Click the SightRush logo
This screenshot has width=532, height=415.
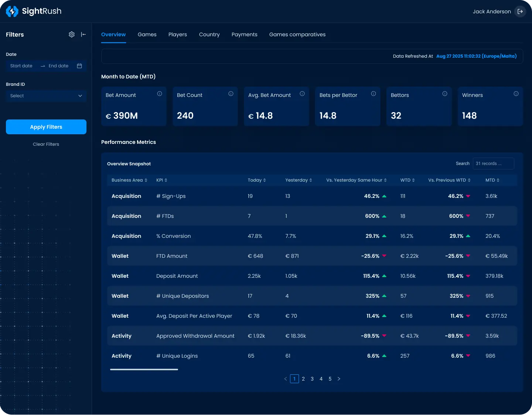[34, 11]
